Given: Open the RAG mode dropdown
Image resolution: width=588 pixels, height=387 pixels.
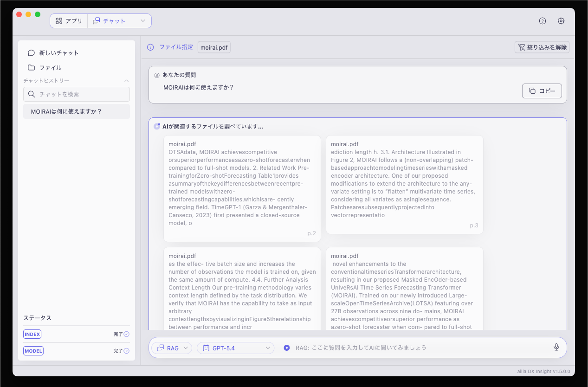Looking at the screenshot, I should [172, 348].
